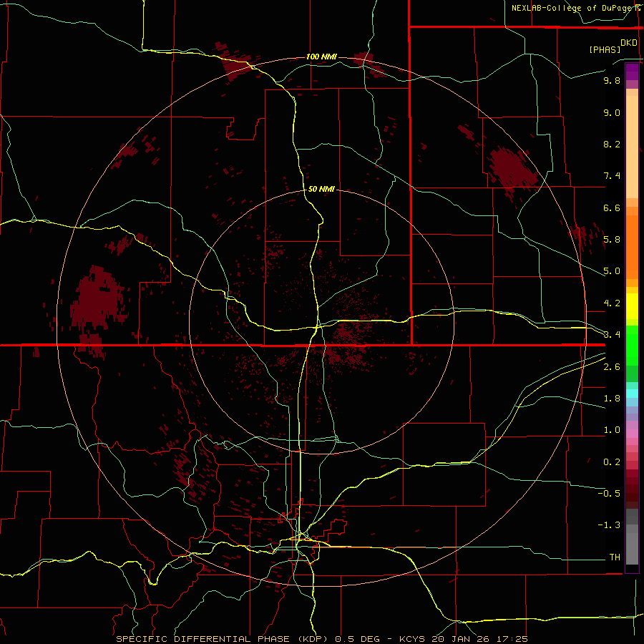
Task: Click the 100 NMI range ring label
Action: [x=321, y=57]
